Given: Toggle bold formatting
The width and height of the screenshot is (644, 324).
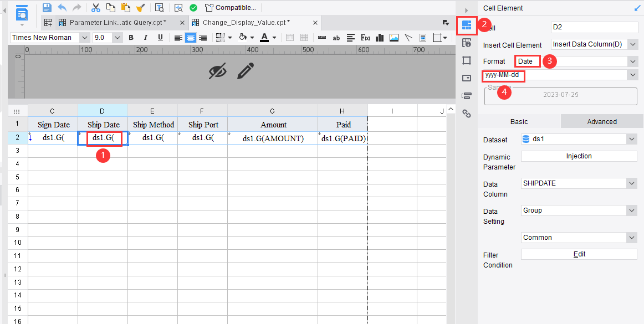Looking at the screenshot, I should (x=131, y=37).
